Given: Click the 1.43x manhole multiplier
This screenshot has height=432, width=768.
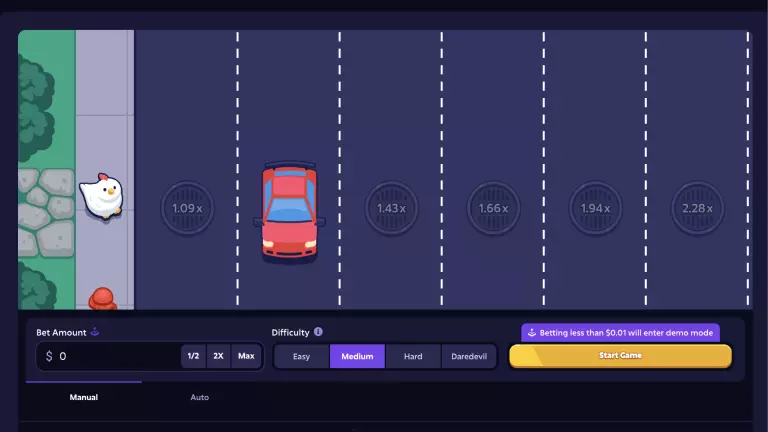Looking at the screenshot, I should [391, 208].
